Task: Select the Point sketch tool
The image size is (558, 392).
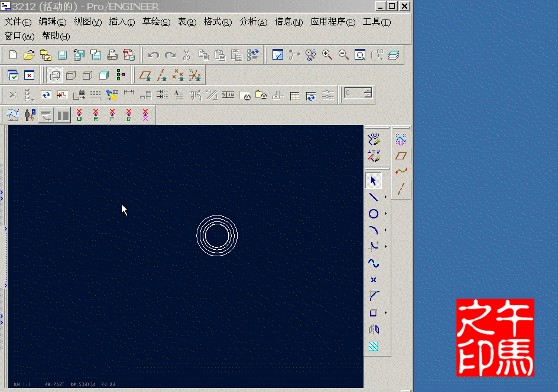Action: (374, 280)
